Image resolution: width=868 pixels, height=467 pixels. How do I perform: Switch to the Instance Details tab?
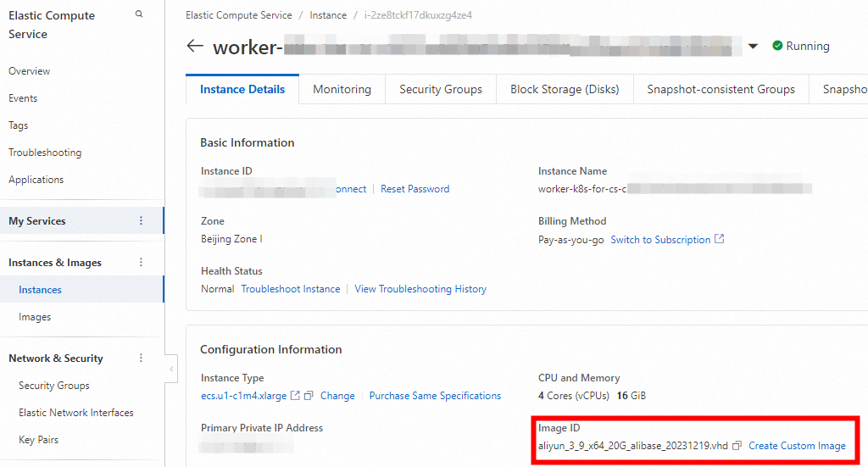tap(242, 89)
